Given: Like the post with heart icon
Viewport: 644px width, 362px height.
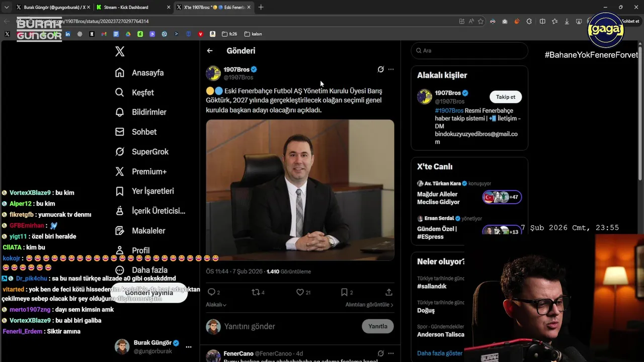Looking at the screenshot, I should coord(300,292).
